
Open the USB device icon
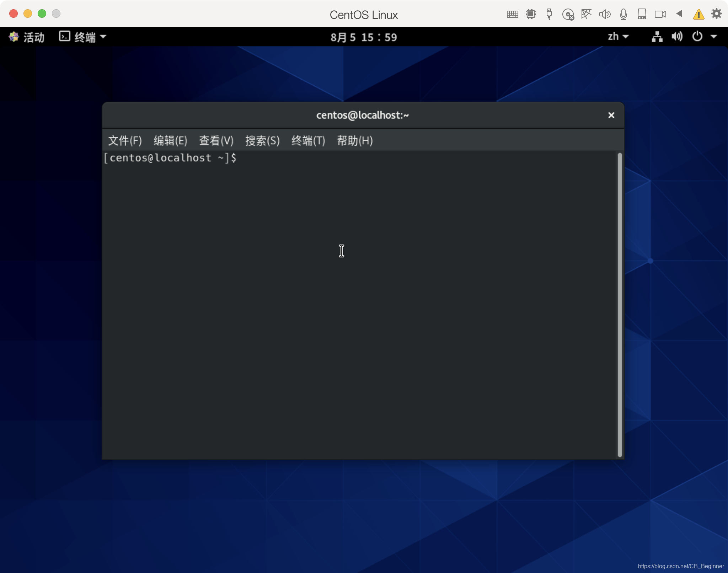point(549,14)
